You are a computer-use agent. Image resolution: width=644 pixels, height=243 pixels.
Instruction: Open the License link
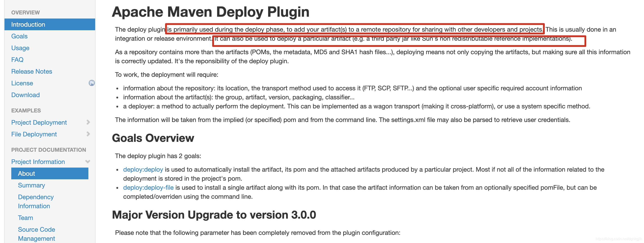coord(22,83)
